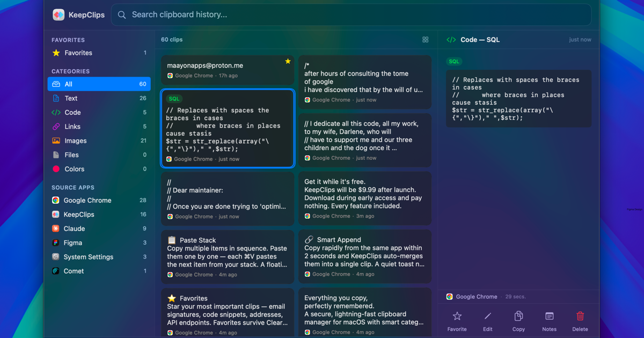Click Google Chrome source label in detail footer
This screenshot has width=644, height=338.
pos(477,297)
